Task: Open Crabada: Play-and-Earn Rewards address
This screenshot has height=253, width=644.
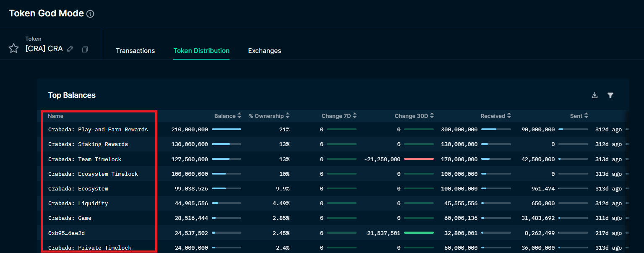Action: (98, 130)
